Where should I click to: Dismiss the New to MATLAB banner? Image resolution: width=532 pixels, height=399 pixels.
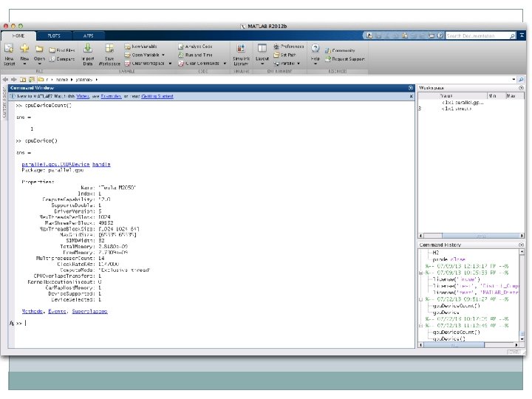pyautogui.click(x=411, y=96)
